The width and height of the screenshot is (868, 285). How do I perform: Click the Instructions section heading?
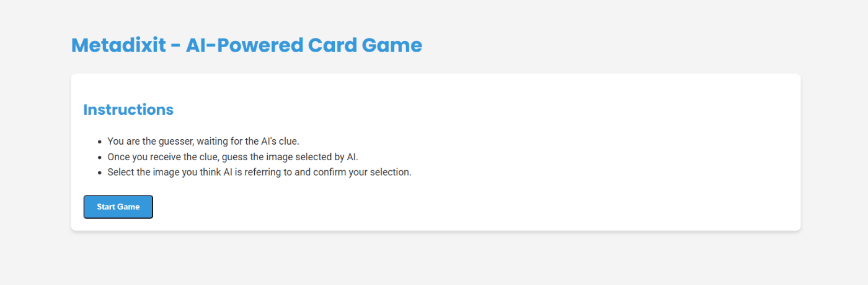[x=128, y=109]
